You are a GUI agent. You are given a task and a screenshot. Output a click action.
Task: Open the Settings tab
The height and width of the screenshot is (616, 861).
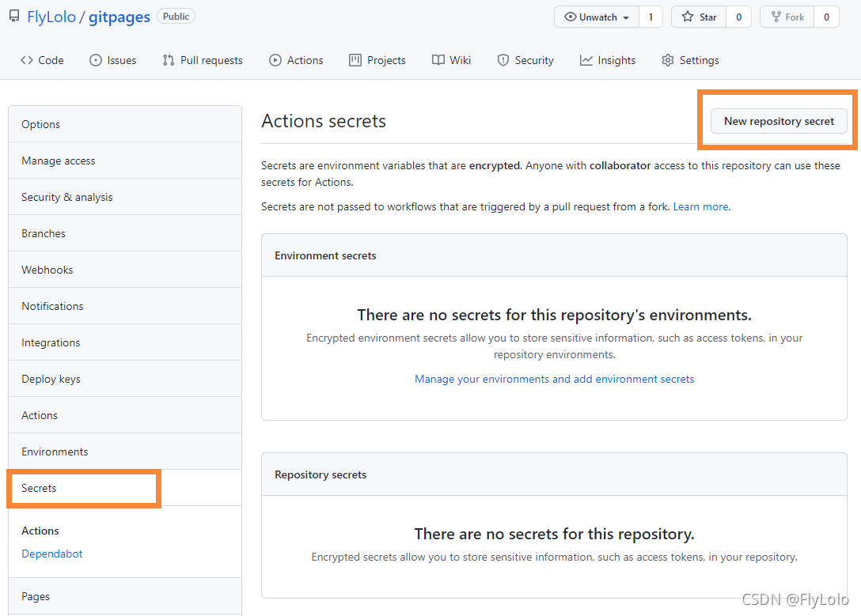(x=690, y=60)
